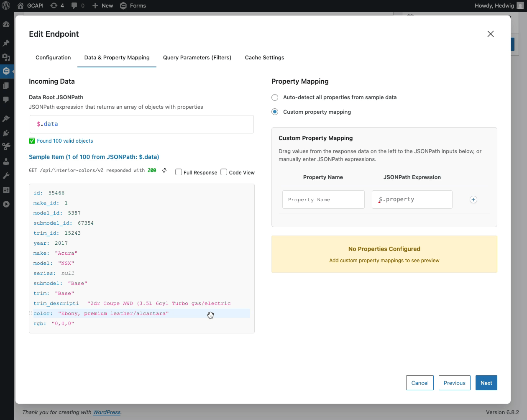Click the rgb: "0,0,0" row
The image size is (527, 420).
click(142, 323)
